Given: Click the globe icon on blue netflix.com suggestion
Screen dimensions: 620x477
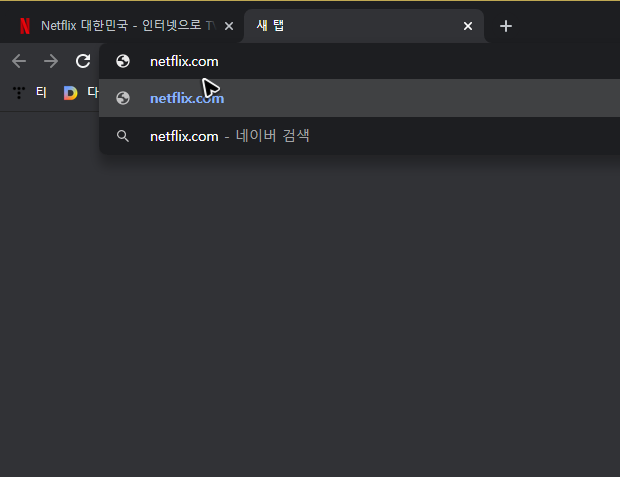Looking at the screenshot, I should click(123, 98).
